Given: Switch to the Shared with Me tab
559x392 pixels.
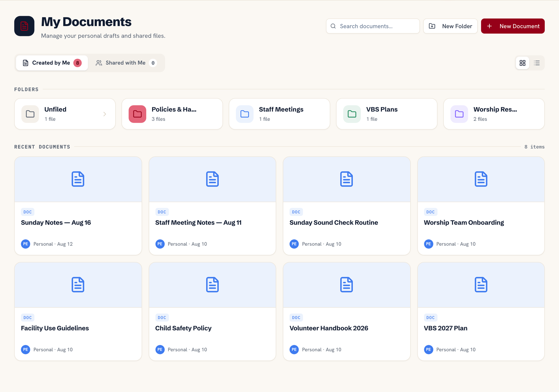Looking at the screenshot, I should click(126, 63).
